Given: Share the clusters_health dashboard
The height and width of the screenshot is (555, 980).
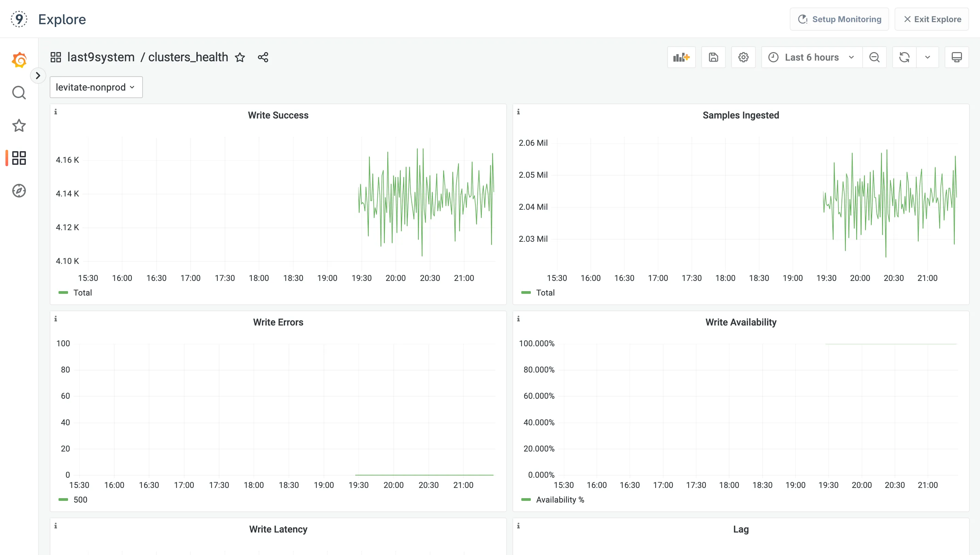Looking at the screenshot, I should coord(263,57).
